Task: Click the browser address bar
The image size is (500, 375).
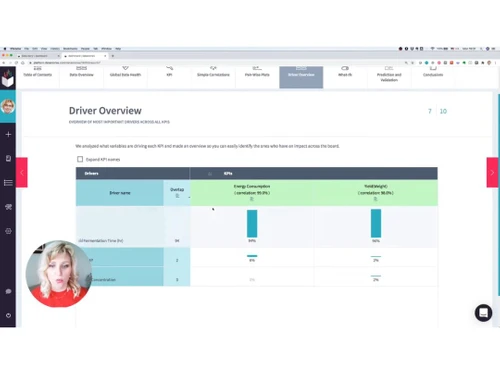Action: click(x=213, y=63)
